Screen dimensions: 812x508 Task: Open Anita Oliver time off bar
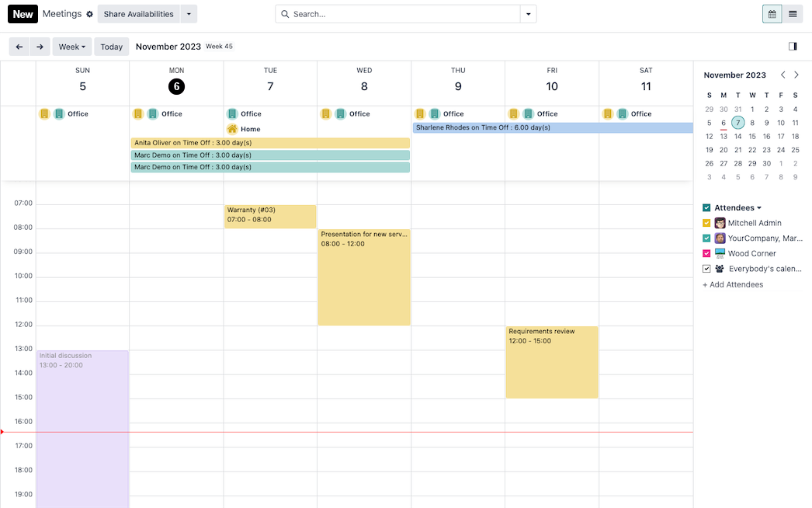(270, 143)
